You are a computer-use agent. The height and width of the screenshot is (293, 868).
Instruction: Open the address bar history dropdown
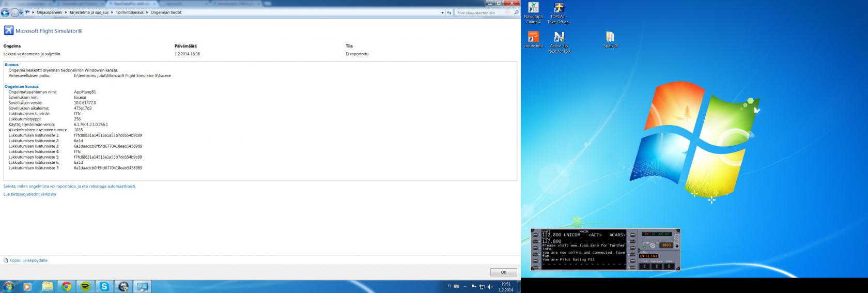click(x=442, y=12)
